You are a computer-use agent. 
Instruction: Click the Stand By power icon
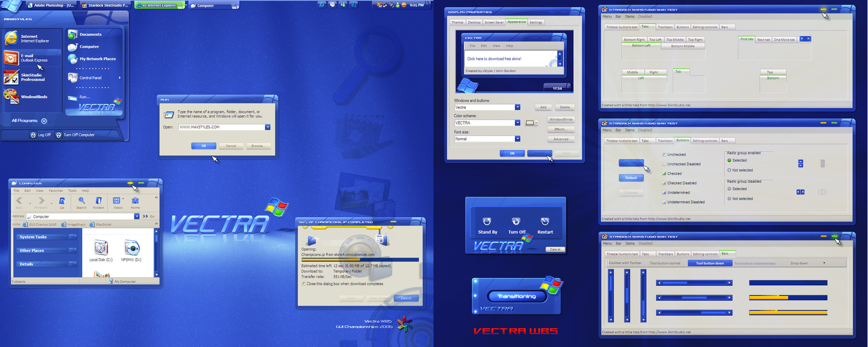[x=487, y=221]
